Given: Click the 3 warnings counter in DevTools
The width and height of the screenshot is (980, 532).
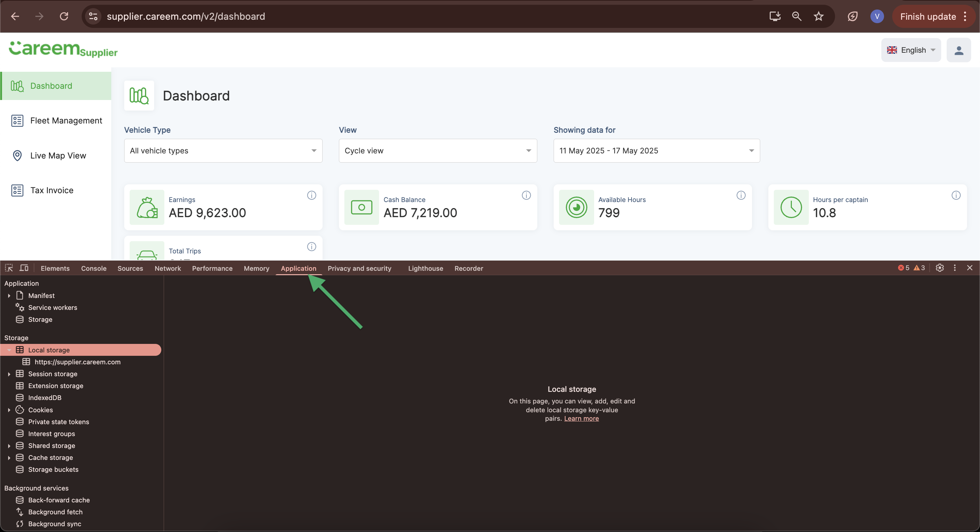Looking at the screenshot, I should tap(919, 268).
